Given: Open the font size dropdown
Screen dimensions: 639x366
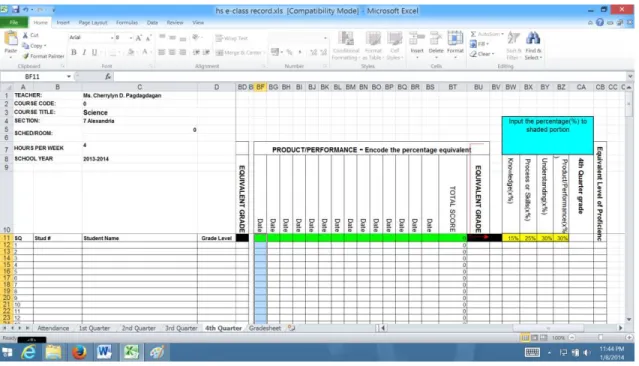Looking at the screenshot, I should [131, 37].
